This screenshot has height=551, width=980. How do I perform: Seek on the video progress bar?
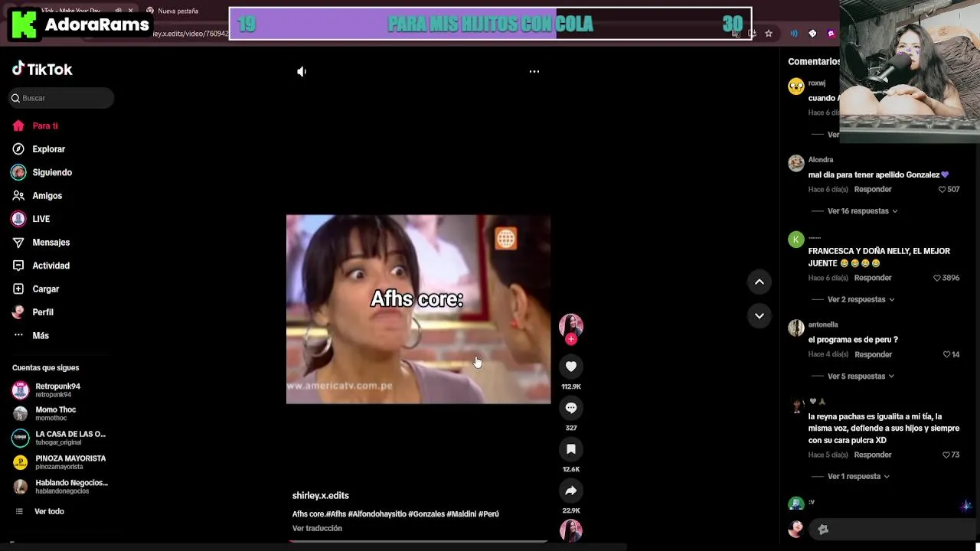tap(418, 541)
